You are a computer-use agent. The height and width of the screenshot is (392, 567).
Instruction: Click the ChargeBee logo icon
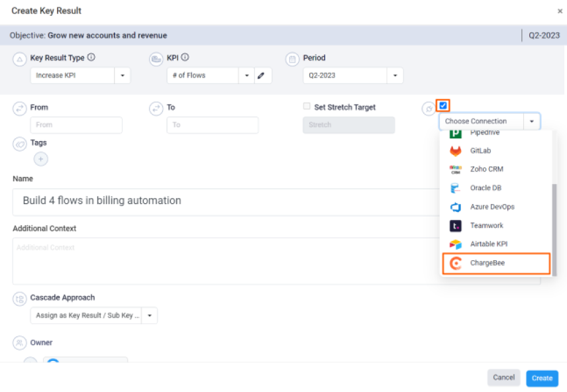click(x=456, y=264)
